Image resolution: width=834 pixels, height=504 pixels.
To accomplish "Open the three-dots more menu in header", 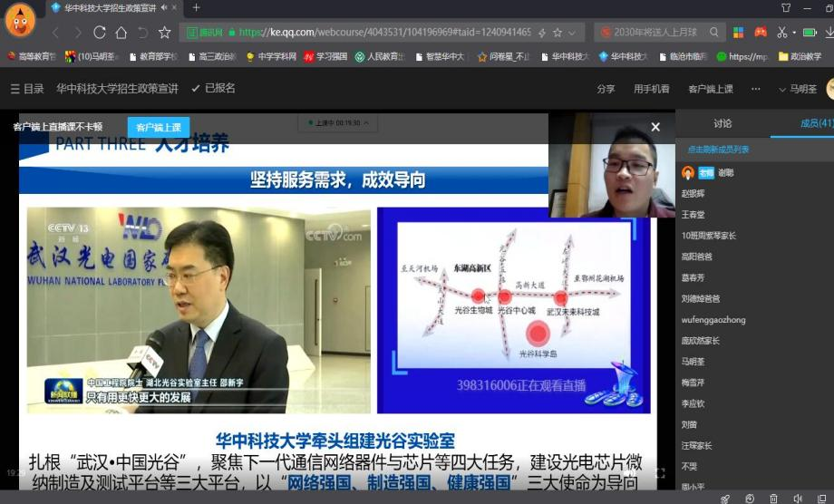I will (x=755, y=89).
